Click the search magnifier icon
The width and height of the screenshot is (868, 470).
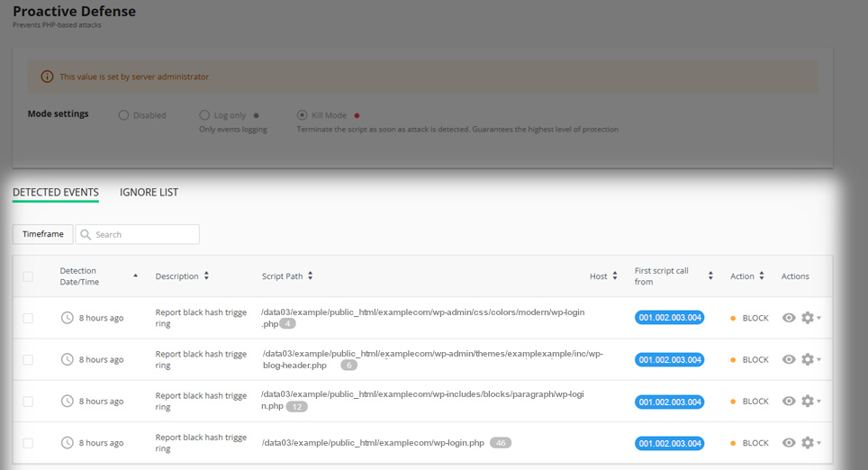86,234
